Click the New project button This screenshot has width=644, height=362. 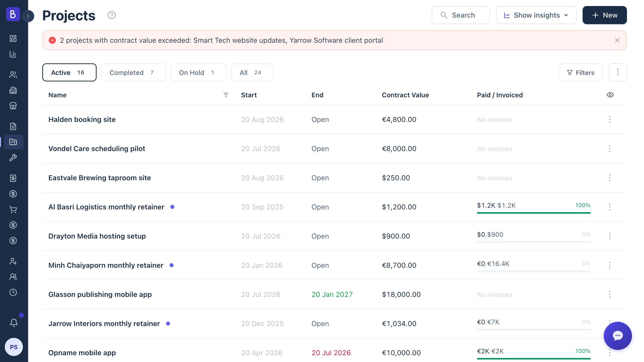605,15
